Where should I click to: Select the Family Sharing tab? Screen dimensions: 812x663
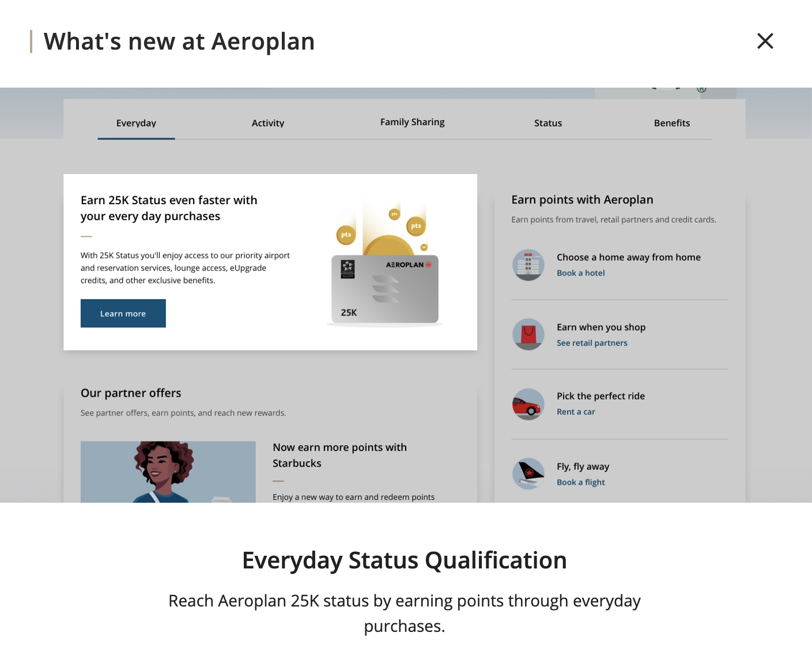click(412, 122)
